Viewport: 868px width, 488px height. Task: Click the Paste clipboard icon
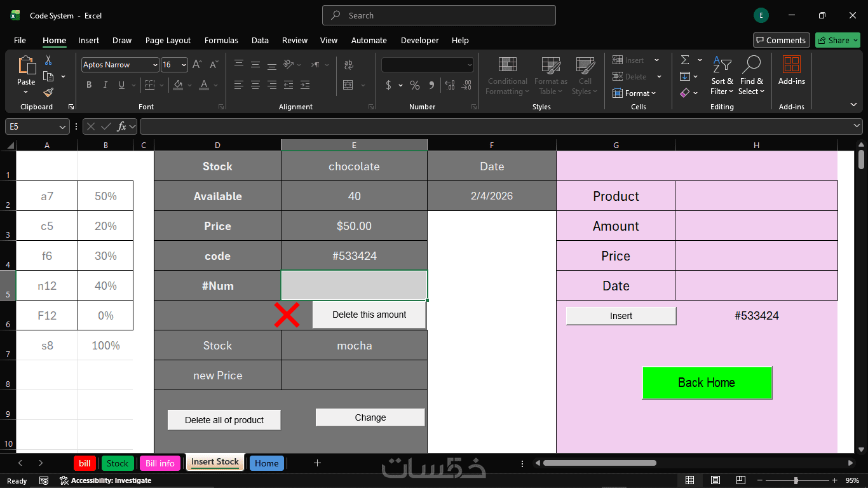pos(26,65)
